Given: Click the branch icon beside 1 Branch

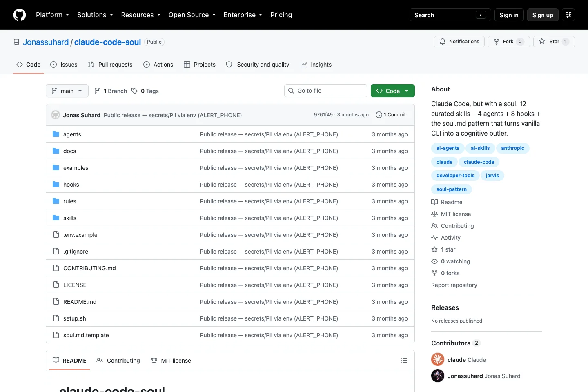Looking at the screenshot, I should point(97,91).
